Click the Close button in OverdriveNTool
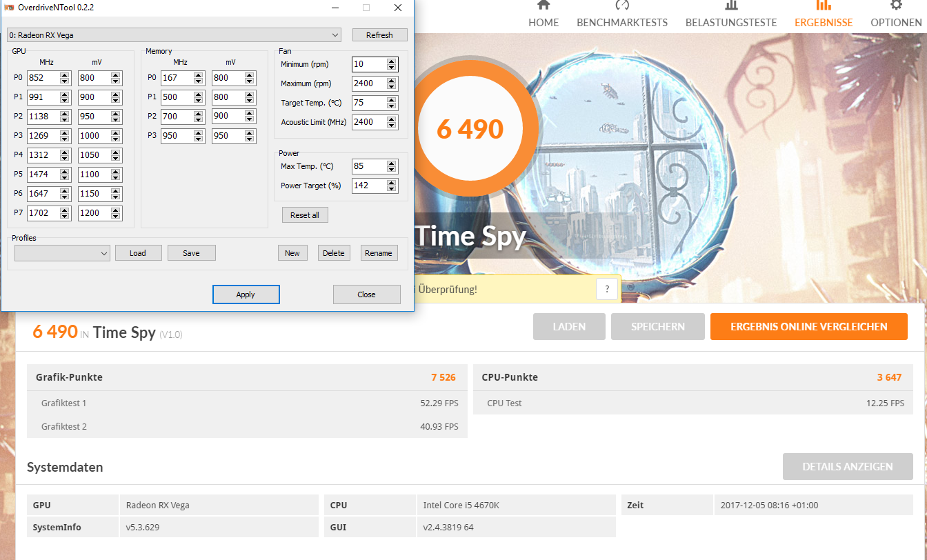The height and width of the screenshot is (560, 927). pyautogui.click(x=366, y=294)
